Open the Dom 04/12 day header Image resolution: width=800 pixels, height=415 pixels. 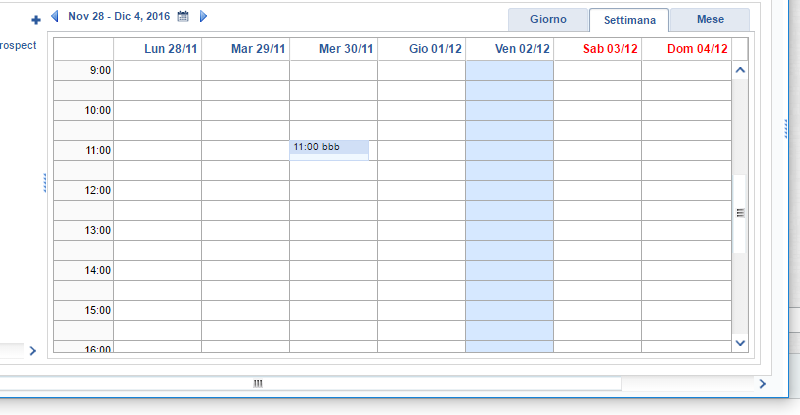(x=697, y=49)
